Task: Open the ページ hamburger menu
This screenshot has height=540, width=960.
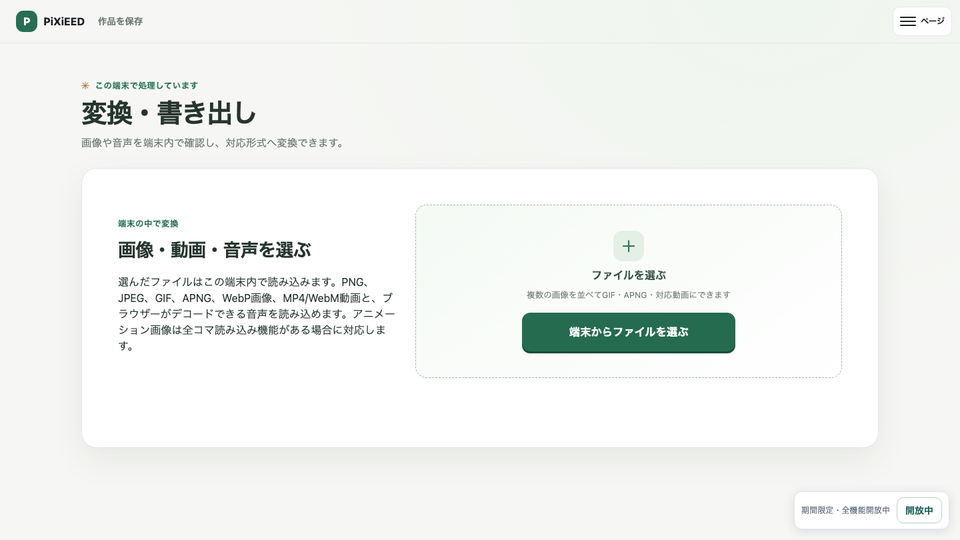Action: 921,21
